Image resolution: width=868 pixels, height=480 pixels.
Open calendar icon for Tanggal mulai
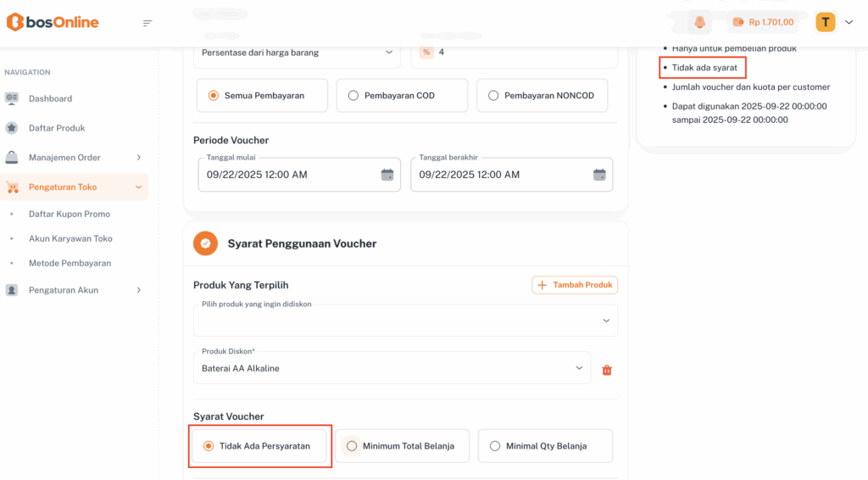387,175
